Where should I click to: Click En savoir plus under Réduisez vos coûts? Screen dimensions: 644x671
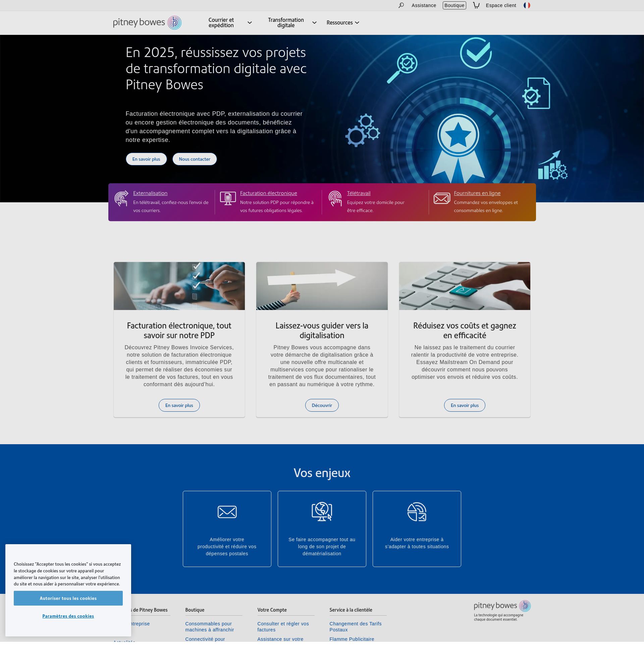(464, 405)
